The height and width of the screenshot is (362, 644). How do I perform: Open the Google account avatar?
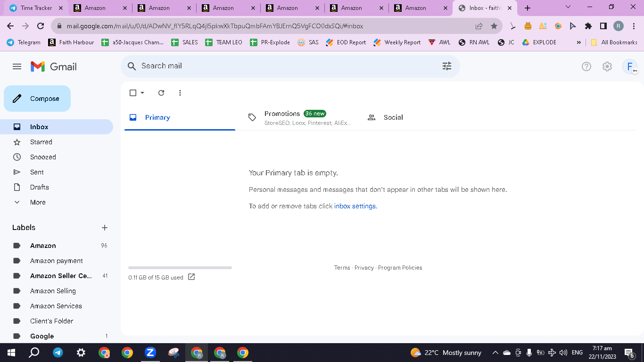click(x=630, y=66)
